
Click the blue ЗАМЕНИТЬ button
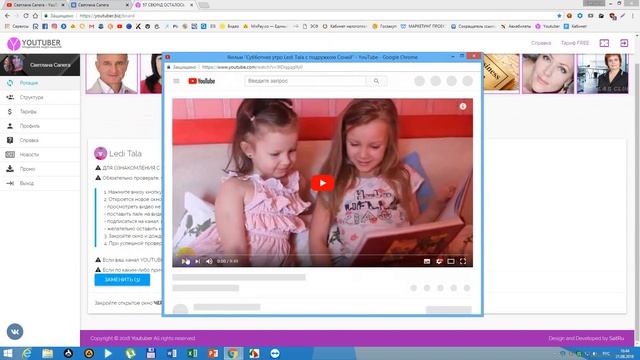[x=122, y=280]
